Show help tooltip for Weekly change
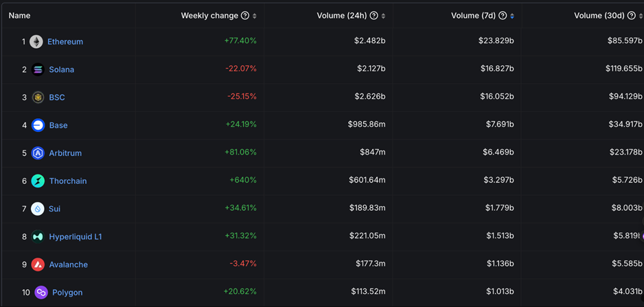 [x=245, y=16]
